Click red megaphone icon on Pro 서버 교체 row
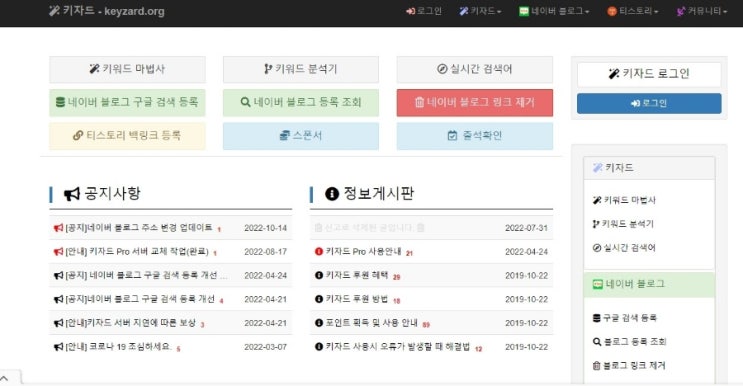Viewport: 743px width, 386px height. 58,251
